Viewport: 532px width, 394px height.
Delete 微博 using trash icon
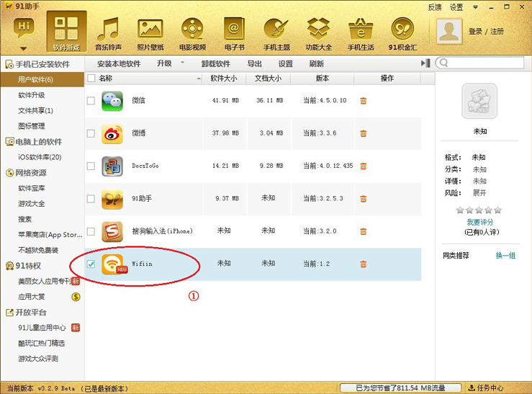[x=363, y=133]
